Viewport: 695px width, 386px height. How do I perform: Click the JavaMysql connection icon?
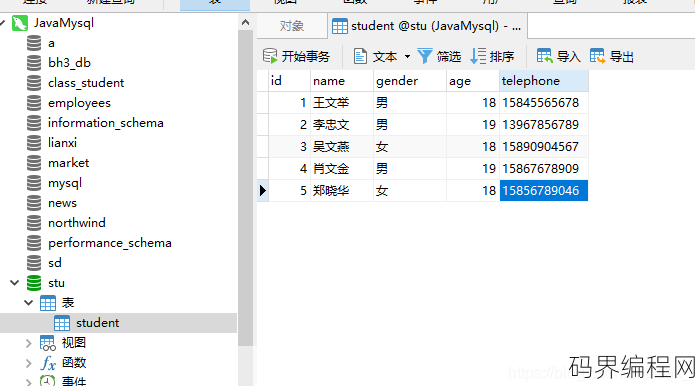pos(20,23)
